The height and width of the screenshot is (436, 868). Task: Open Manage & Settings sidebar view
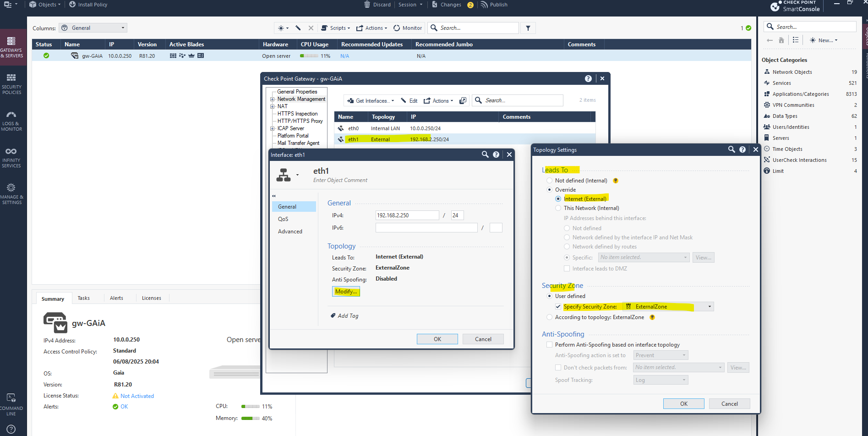12,194
